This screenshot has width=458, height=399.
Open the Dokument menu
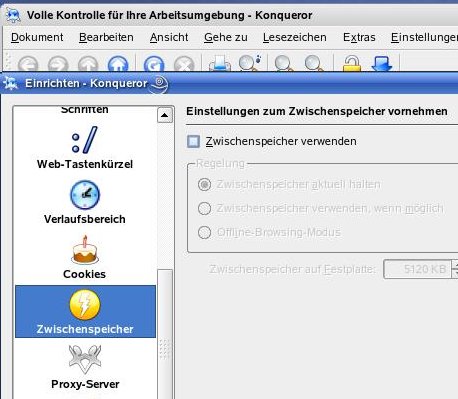click(37, 37)
